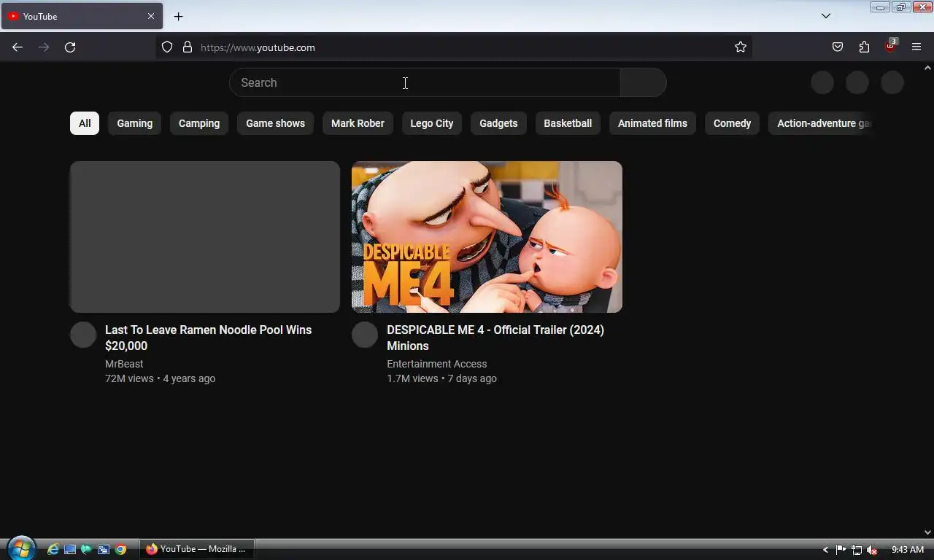Click the MrBeast channel avatar circle
Screen dimensions: 934x560
click(83, 335)
